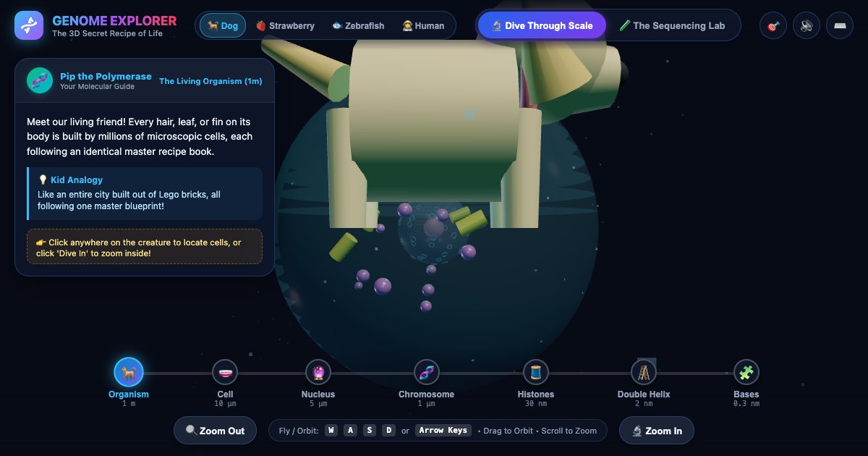Jump to the Double Helix scale icon

pyautogui.click(x=644, y=373)
